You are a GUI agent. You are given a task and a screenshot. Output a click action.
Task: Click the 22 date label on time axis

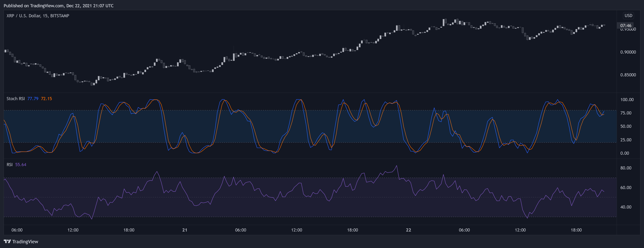pyautogui.click(x=409, y=230)
